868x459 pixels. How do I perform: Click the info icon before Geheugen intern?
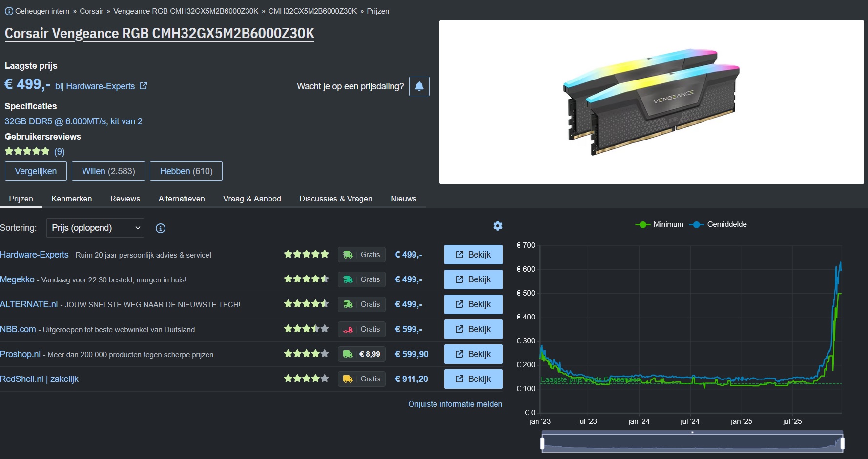pos(9,11)
